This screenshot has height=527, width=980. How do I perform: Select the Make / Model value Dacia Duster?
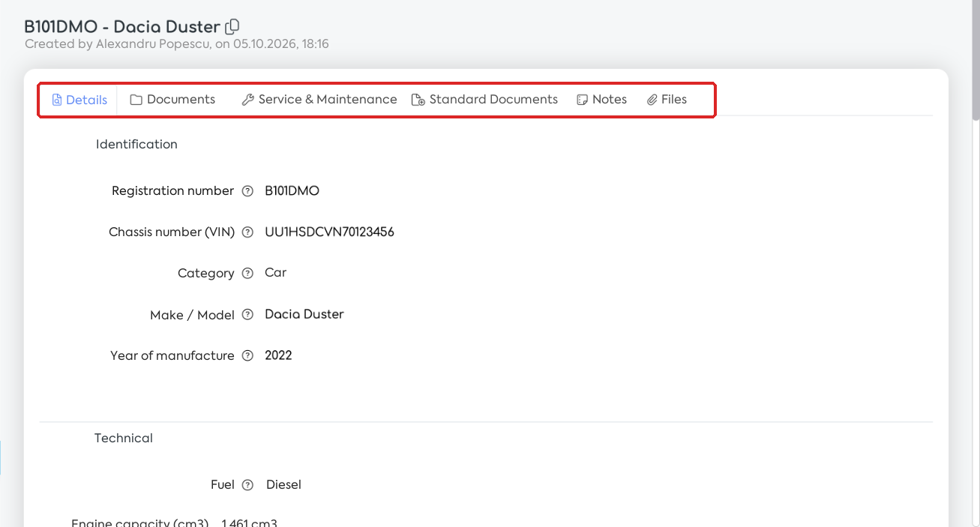pyautogui.click(x=304, y=314)
